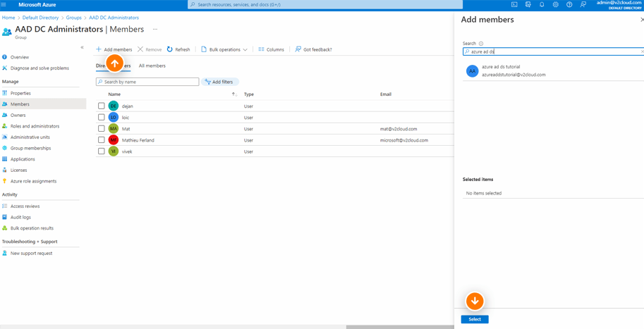Refresh the members list

click(x=178, y=49)
